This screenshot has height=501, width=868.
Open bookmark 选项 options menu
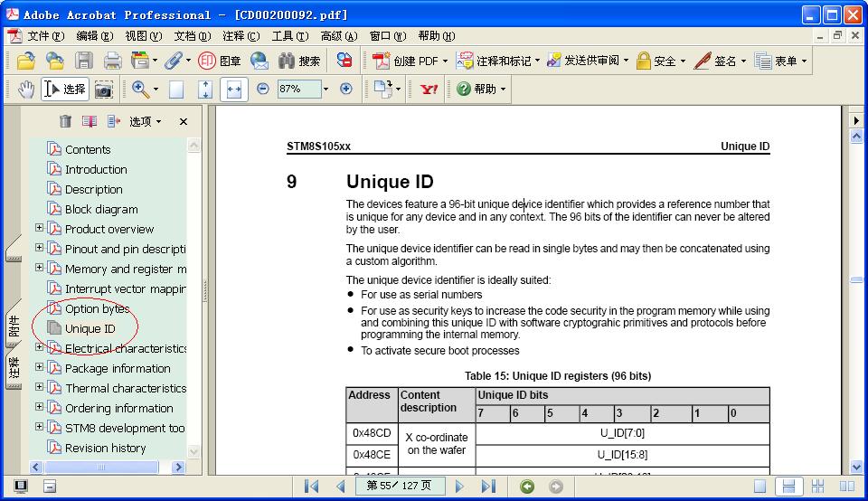pos(145,121)
